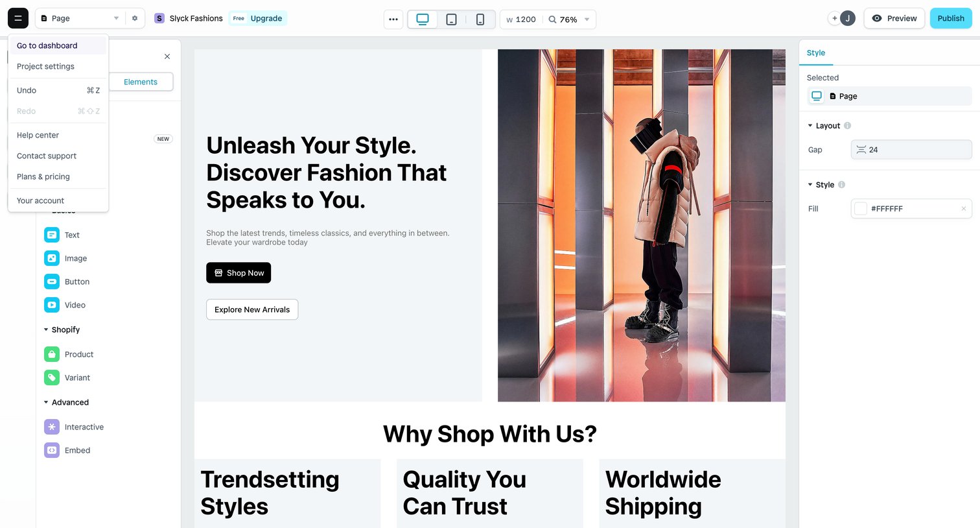Select Go to dashboard menu item
The height and width of the screenshot is (528, 980).
[x=58, y=45]
